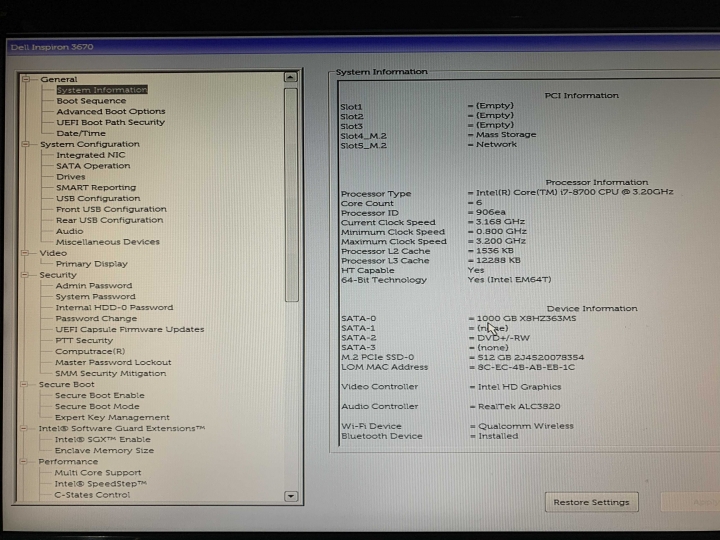Collapse the Secure Boot section

(x=24, y=384)
